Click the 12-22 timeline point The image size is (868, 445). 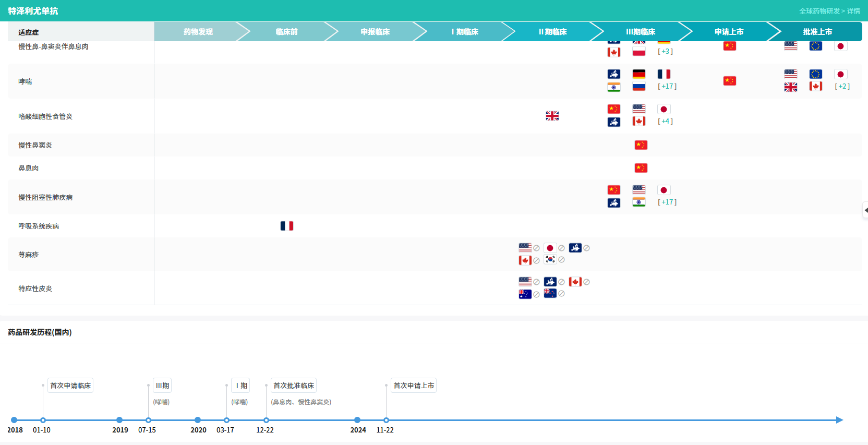(x=266, y=420)
